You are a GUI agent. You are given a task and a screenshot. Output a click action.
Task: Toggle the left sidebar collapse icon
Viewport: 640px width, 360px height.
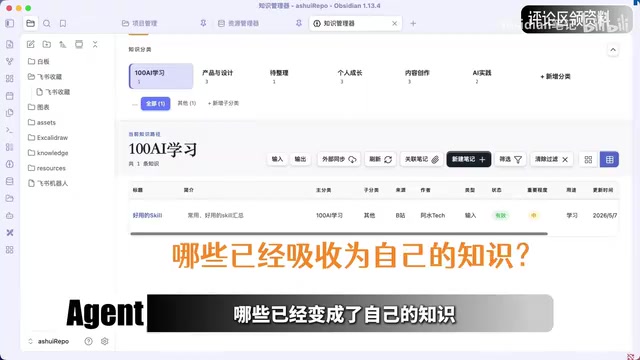point(9,23)
